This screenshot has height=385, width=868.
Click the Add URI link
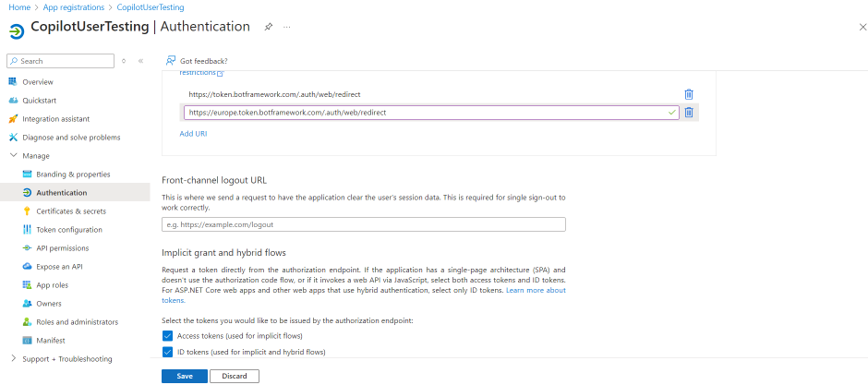193,134
